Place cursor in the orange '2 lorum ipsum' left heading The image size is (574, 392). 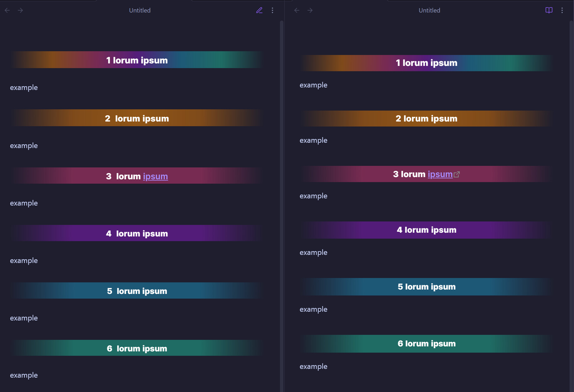137,118
